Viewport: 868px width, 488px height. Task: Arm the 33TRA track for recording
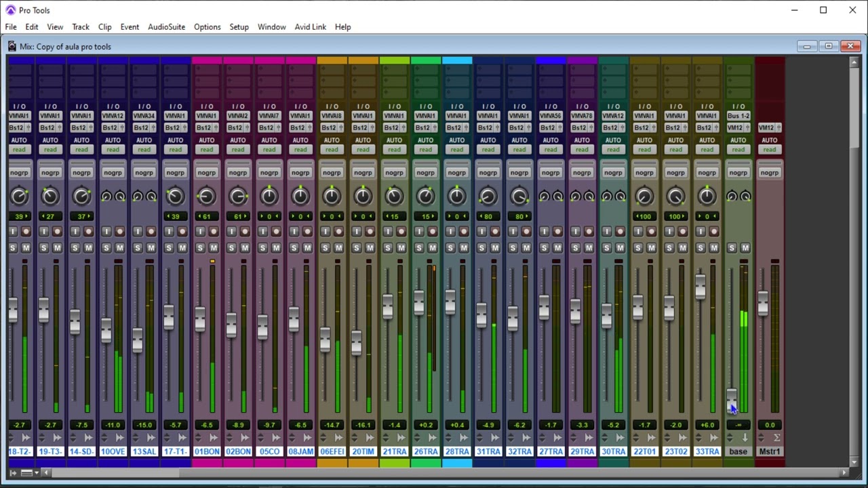(x=713, y=232)
